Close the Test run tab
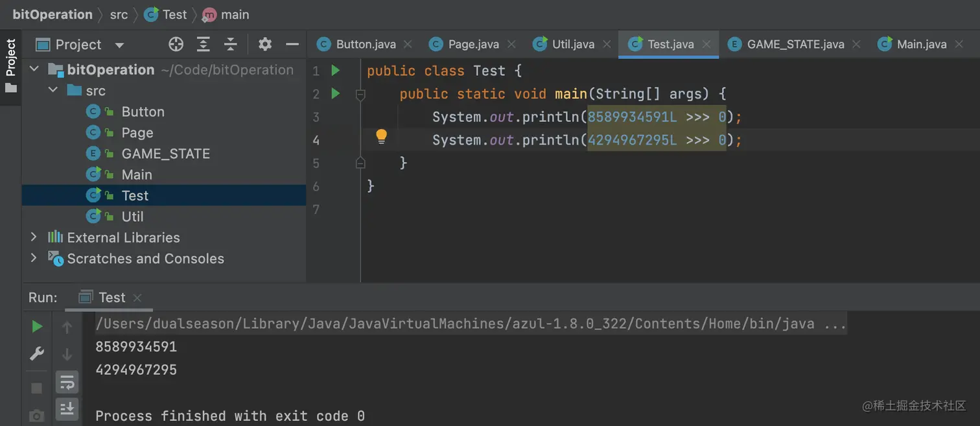The width and height of the screenshot is (980, 426). point(137,298)
